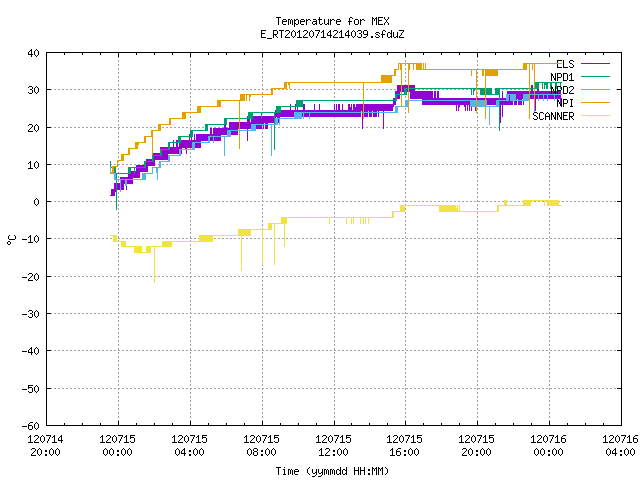Click the y-axis tick label 20
Image resolution: width=640 pixels, height=480 pixels.
pyautogui.click(x=33, y=128)
